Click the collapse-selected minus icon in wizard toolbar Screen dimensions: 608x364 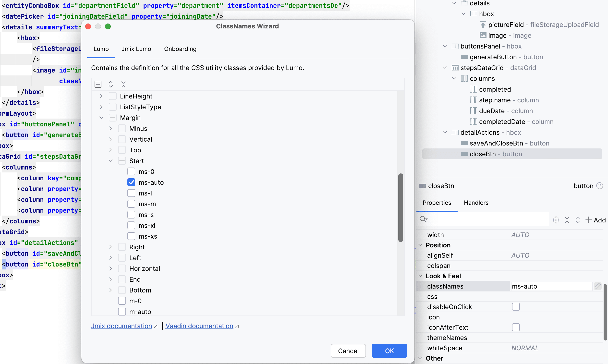tap(98, 84)
